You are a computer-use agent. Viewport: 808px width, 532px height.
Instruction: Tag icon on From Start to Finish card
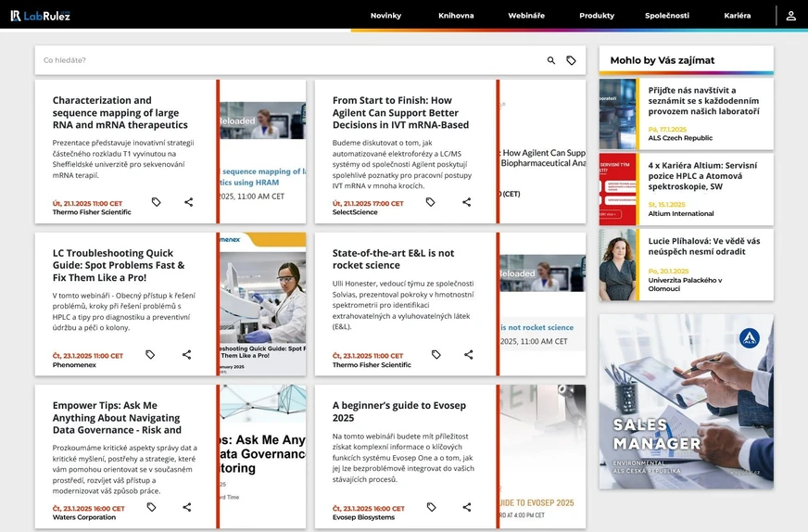(430, 202)
